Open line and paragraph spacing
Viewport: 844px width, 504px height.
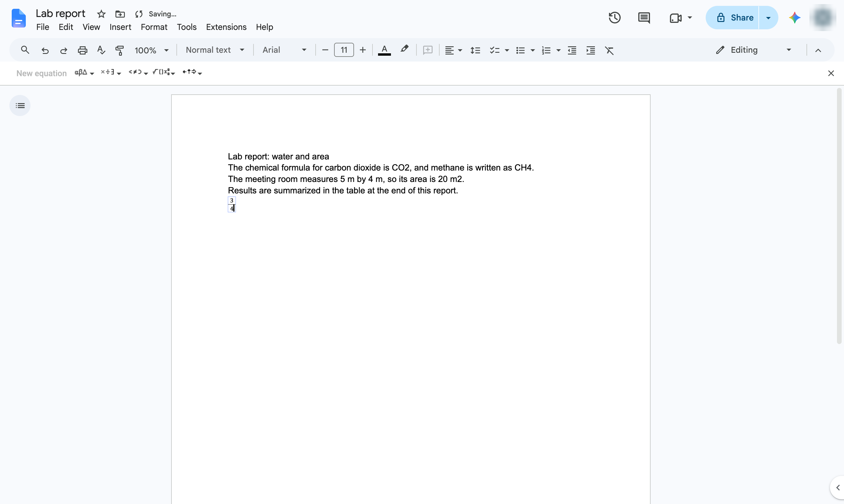(475, 50)
